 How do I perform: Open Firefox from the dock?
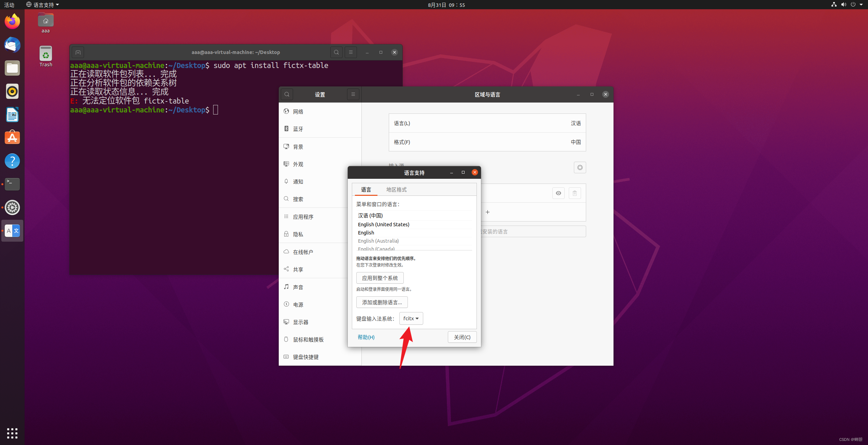pyautogui.click(x=12, y=22)
